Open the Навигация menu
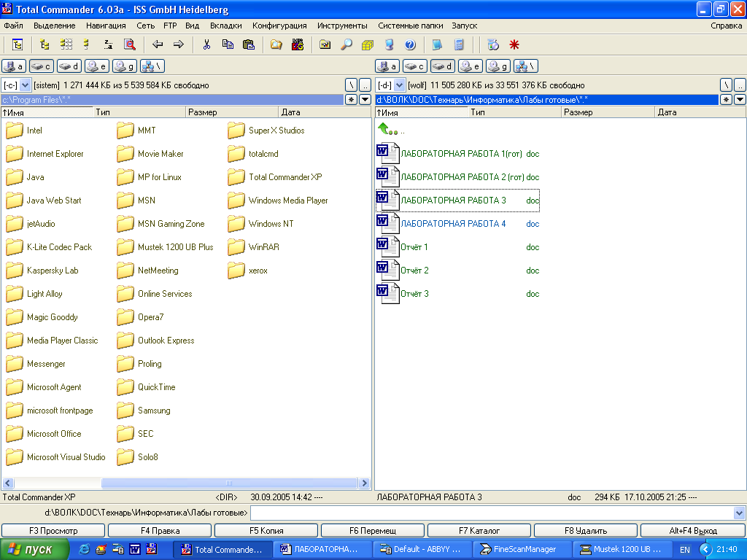The image size is (747, 560). pyautogui.click(x=106, y=26)
